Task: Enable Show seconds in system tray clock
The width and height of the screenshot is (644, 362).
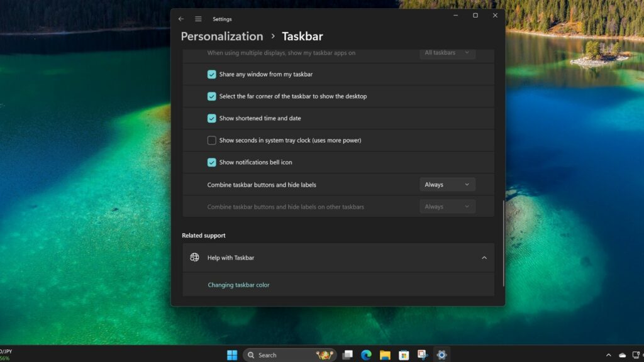Action: (212, 140)
